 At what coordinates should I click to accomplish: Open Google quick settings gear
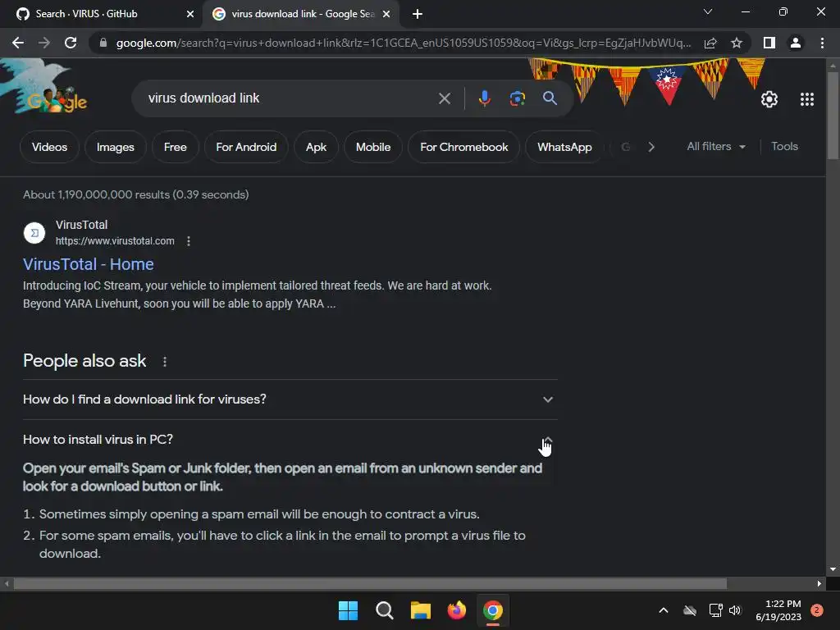(769, 99)
